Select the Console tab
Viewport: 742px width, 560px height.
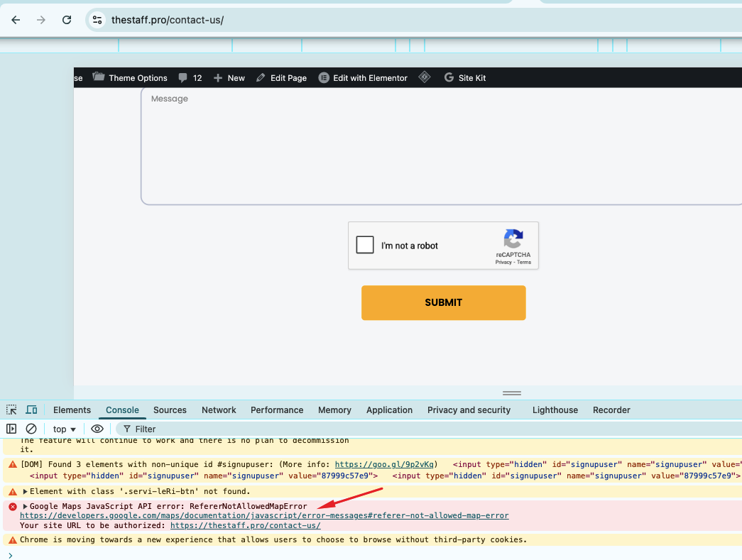tap(122, 410)
